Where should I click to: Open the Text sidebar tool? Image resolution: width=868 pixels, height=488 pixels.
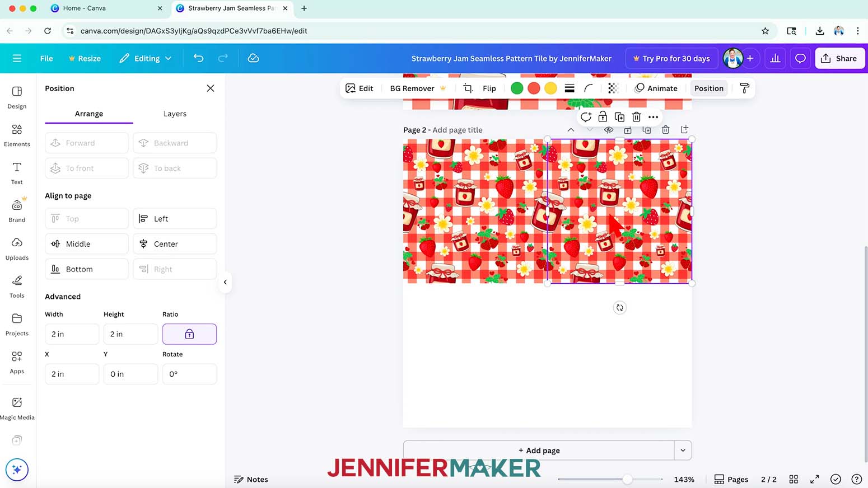17,173
